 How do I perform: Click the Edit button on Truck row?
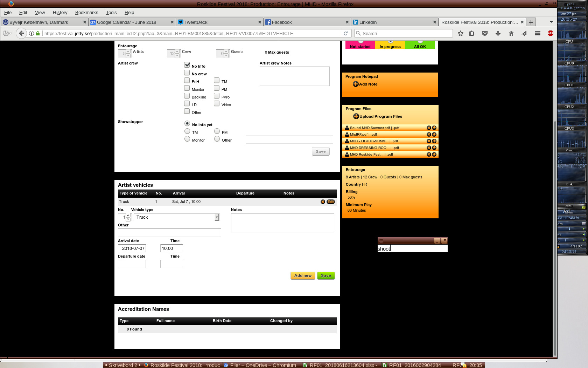coord(331,202)
